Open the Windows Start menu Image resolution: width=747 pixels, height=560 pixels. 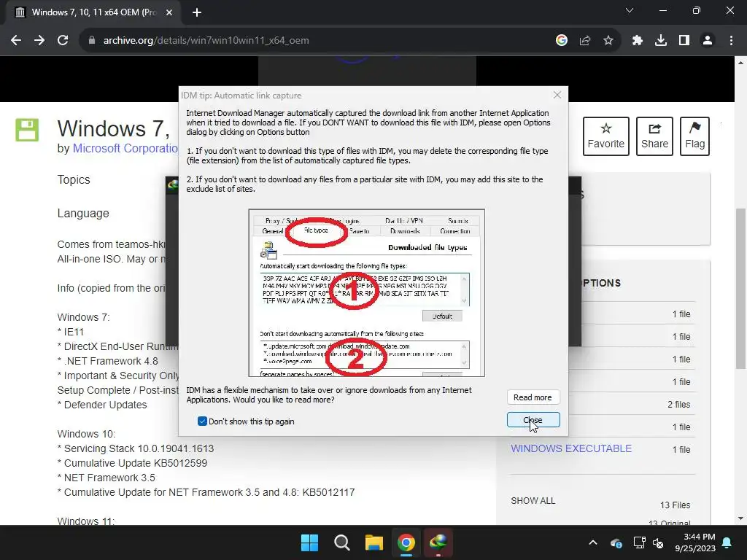click(x=309, y=542)
